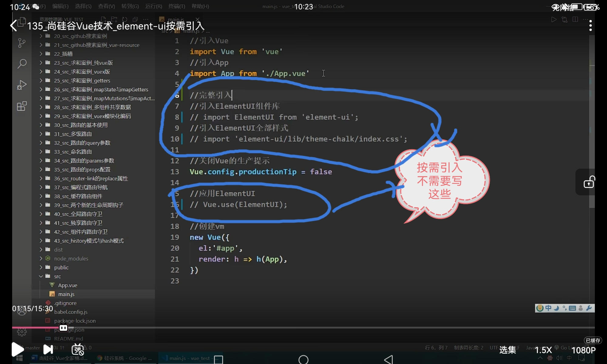Skip to the next episode
Screen dimensions: 607x364
click(48, 349)
